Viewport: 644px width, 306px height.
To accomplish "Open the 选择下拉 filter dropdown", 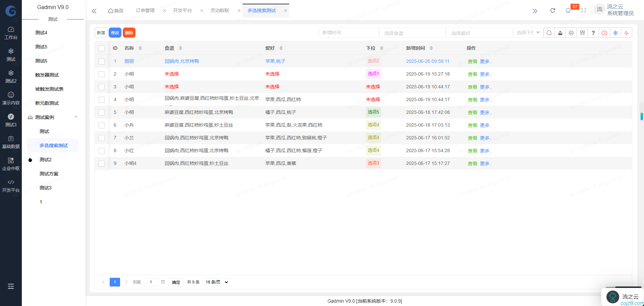I will pyautogui.click(x=528, y=33).
